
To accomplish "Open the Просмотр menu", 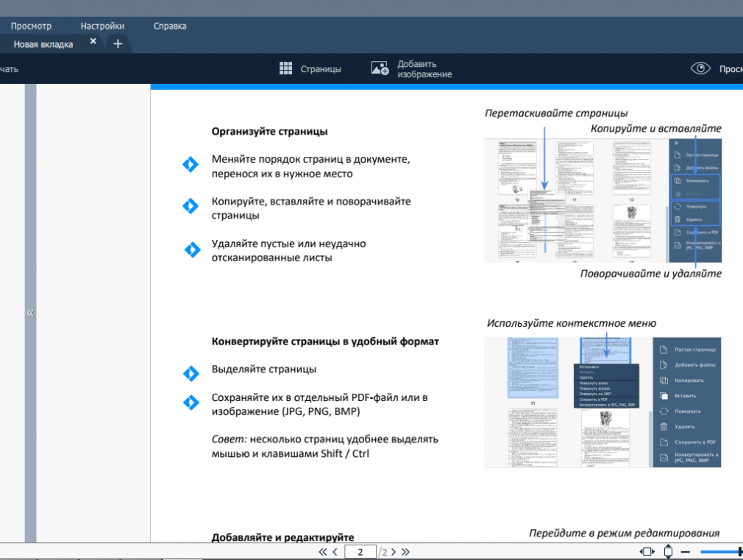I will click(x=31, y=26).
